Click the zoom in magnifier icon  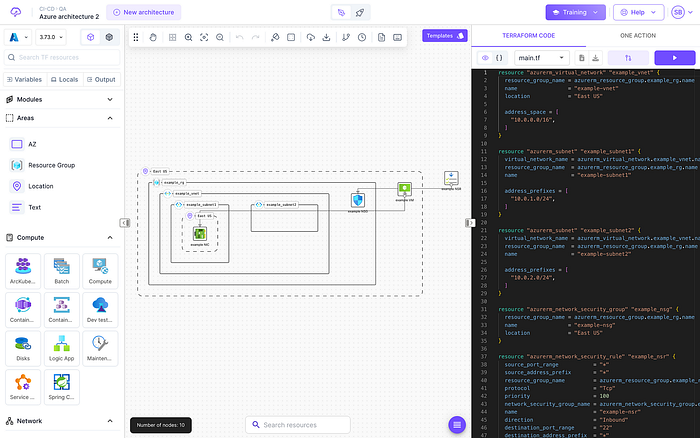click(188, 38)
